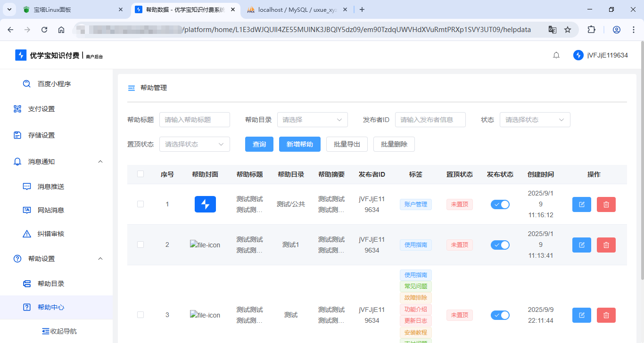644x343 pixels.
Task: Click the 新增帮助 button
Action: [x=299, y=144]
